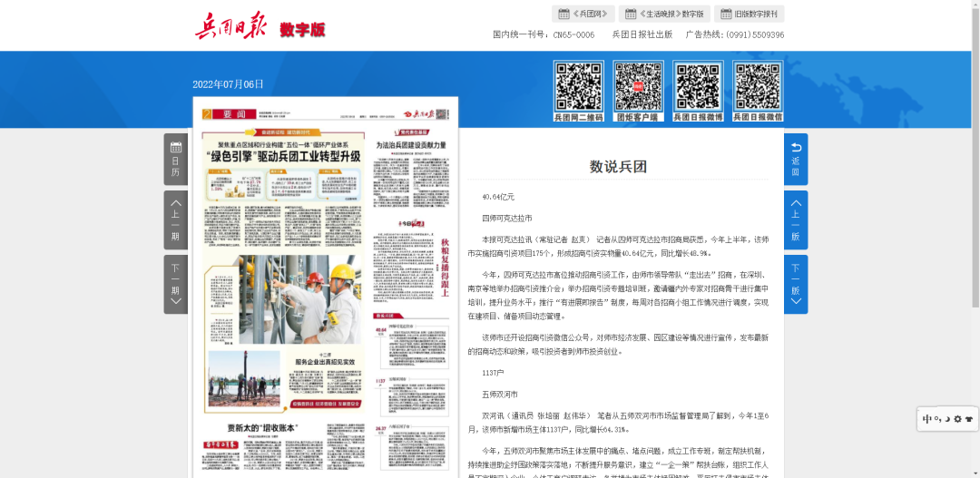980x478 pixels.
Task: Click the scrollbar up arrow
Action: pos(975,4)
